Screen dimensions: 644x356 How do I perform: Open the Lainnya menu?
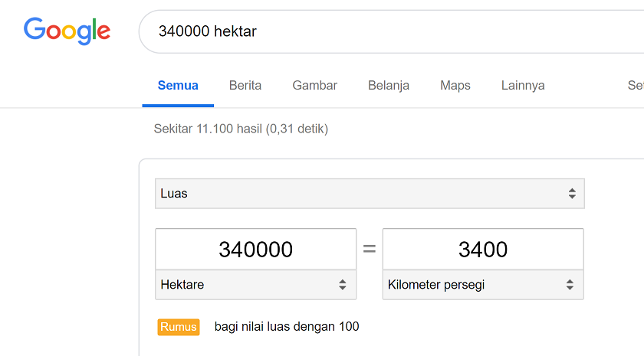click(x=523, y=85)
